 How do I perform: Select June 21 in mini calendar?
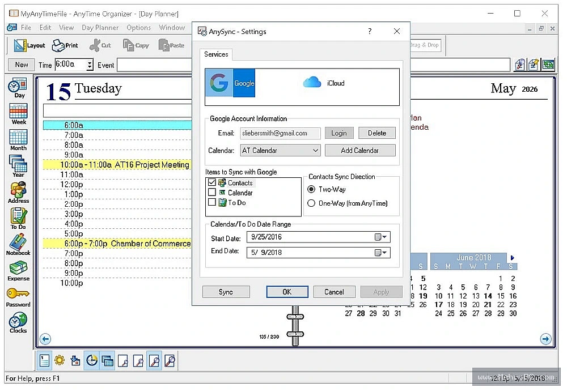tap(488, 305)
